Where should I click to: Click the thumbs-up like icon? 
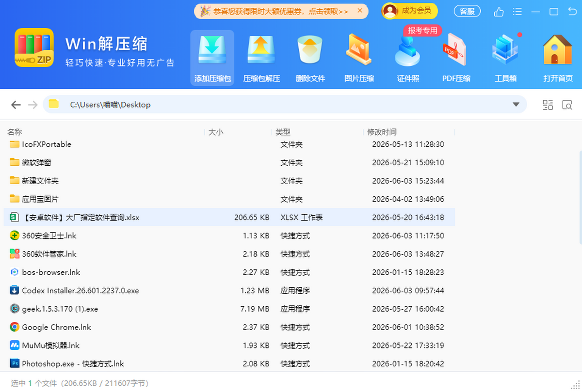click(x=499, y=12)
